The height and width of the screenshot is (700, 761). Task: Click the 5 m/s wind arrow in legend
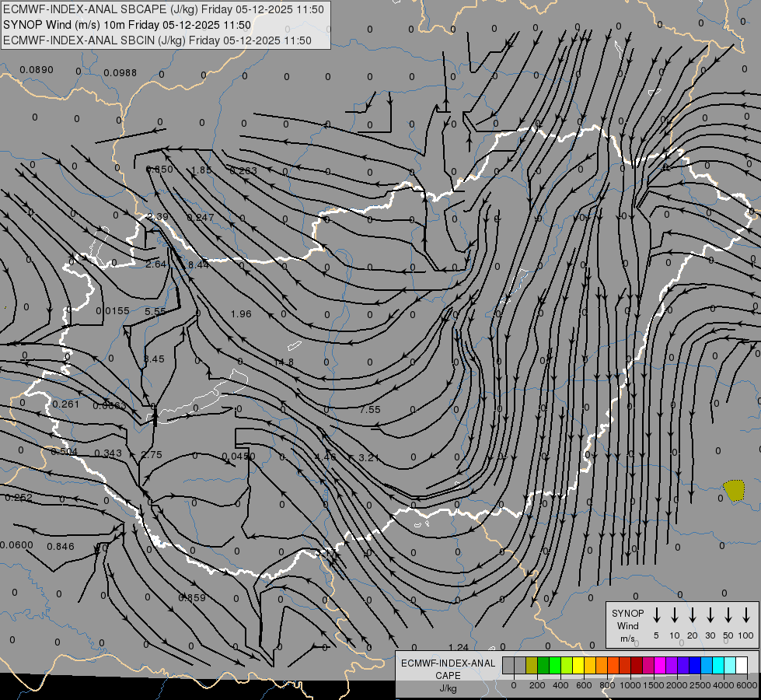click(656, 615)
